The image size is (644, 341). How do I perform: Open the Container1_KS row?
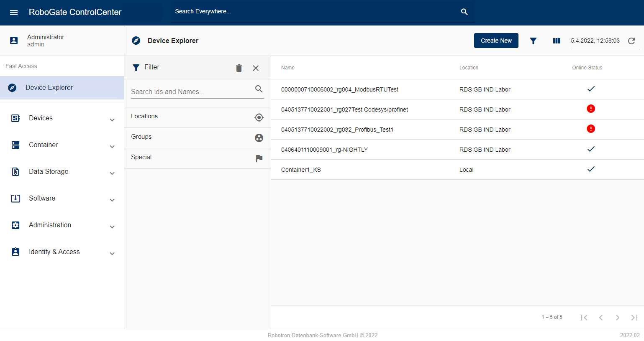(x=457, y=170)
